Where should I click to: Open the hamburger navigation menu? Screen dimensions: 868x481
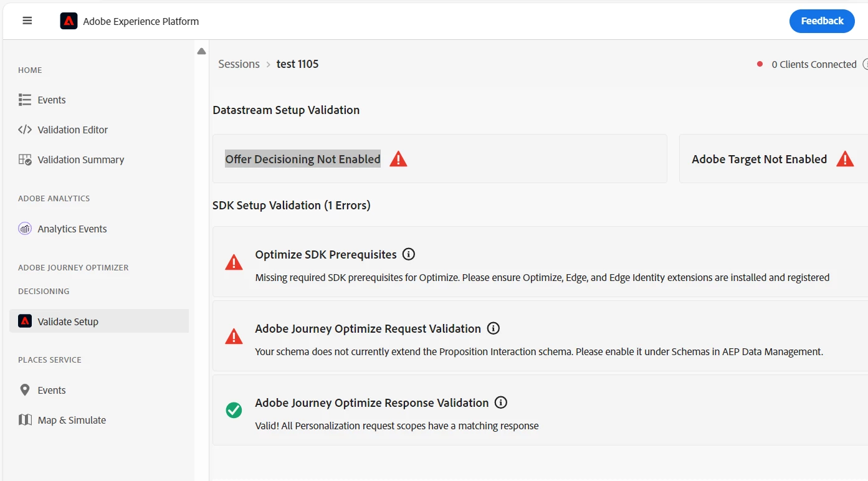(x=27, y=21)
